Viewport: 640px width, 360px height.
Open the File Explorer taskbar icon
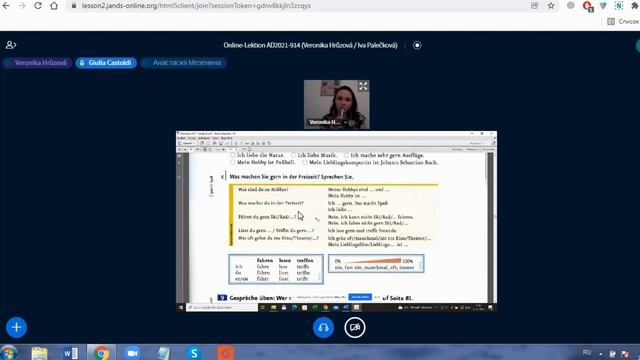[x=40, y=353]
